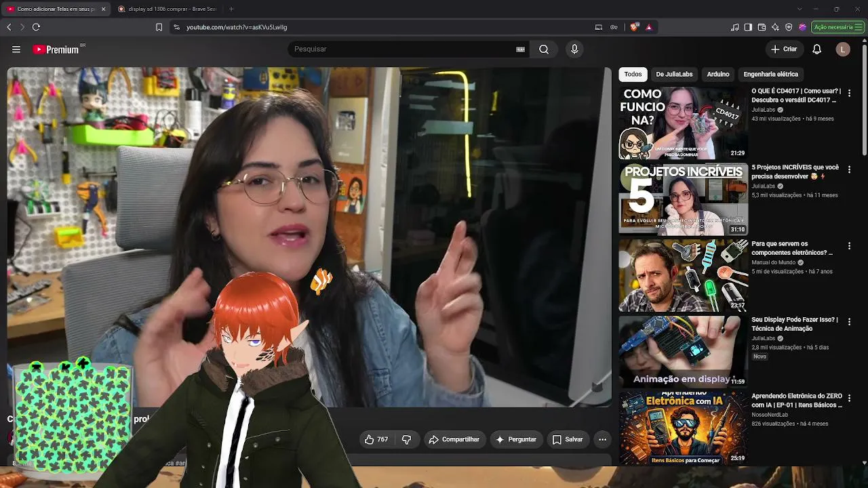Click the address bar URL

click(237, 27)
